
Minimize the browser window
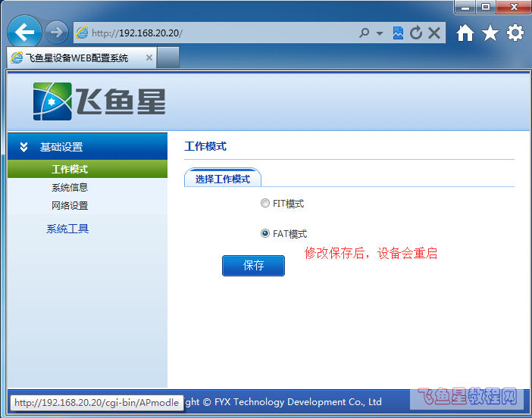tap(465, 7)
